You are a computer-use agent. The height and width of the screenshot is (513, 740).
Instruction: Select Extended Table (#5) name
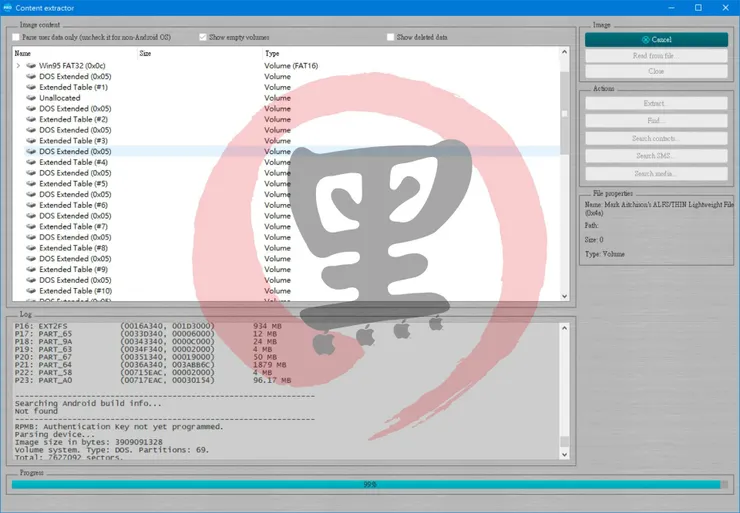coord(74,184)
